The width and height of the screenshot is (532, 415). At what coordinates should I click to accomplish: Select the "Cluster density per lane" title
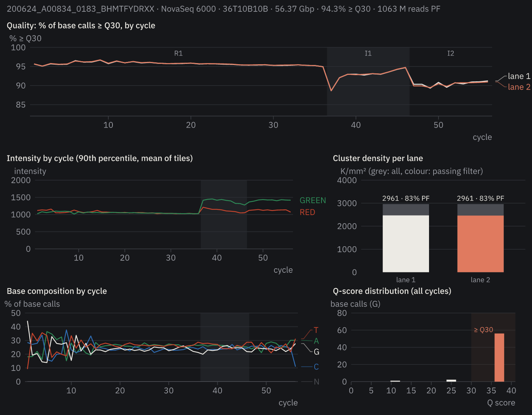tap(378, 158)
